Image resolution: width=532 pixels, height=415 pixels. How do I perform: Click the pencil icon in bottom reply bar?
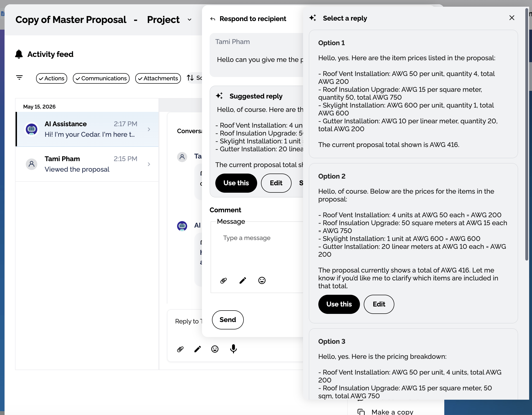click(x=198, y=349)
